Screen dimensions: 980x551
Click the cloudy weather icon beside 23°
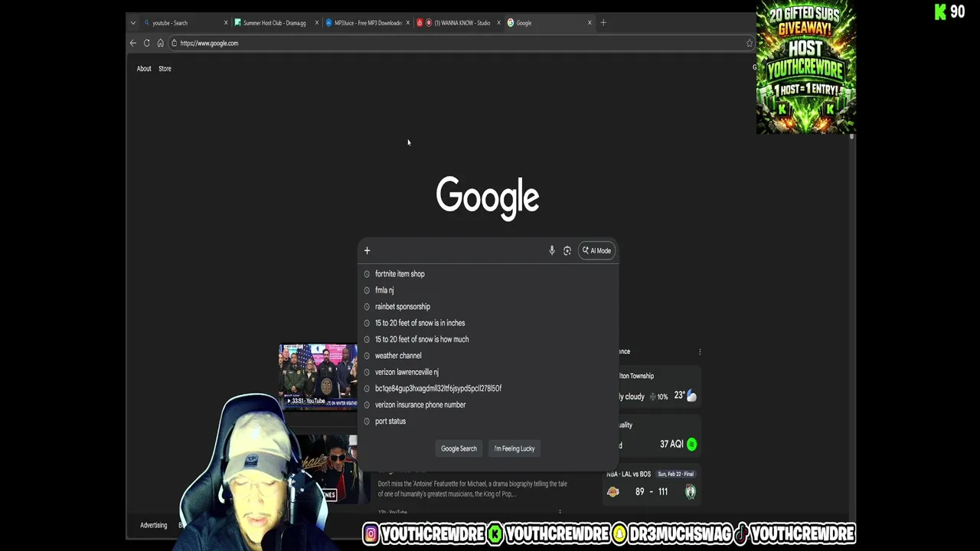tap(691, 396)
